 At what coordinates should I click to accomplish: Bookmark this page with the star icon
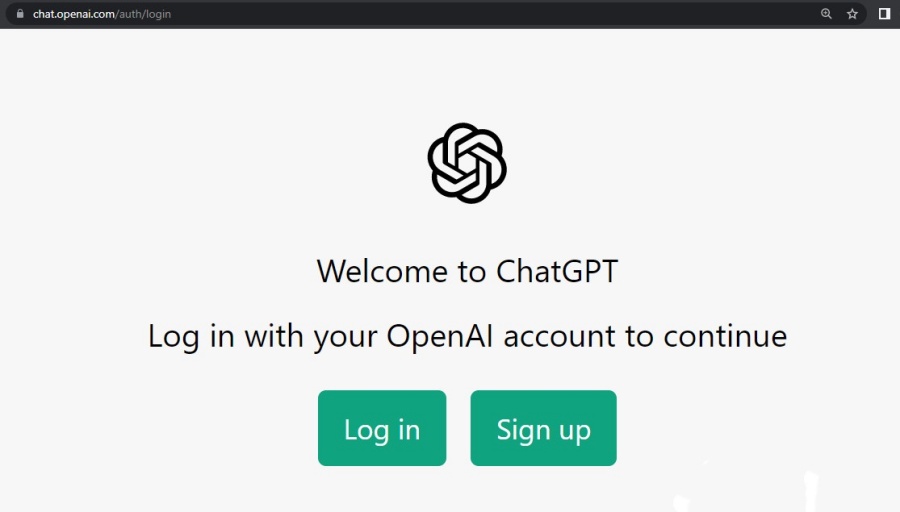pos(852,14)
